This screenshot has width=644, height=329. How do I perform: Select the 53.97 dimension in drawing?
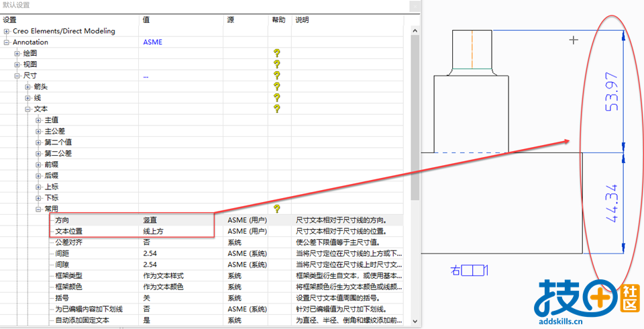click(612, 92)
